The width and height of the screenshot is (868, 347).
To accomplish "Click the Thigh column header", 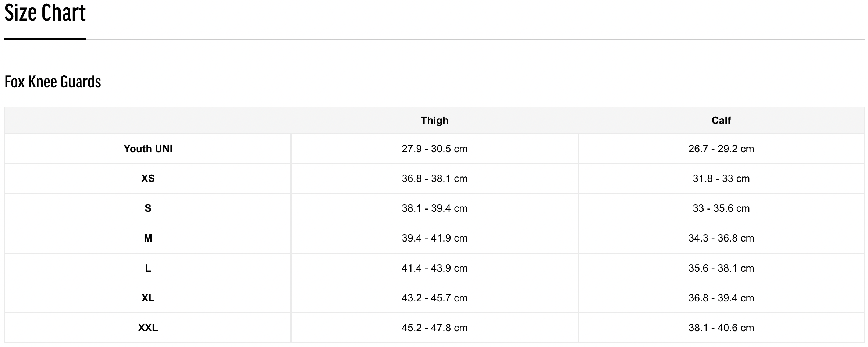I will 434,120.
